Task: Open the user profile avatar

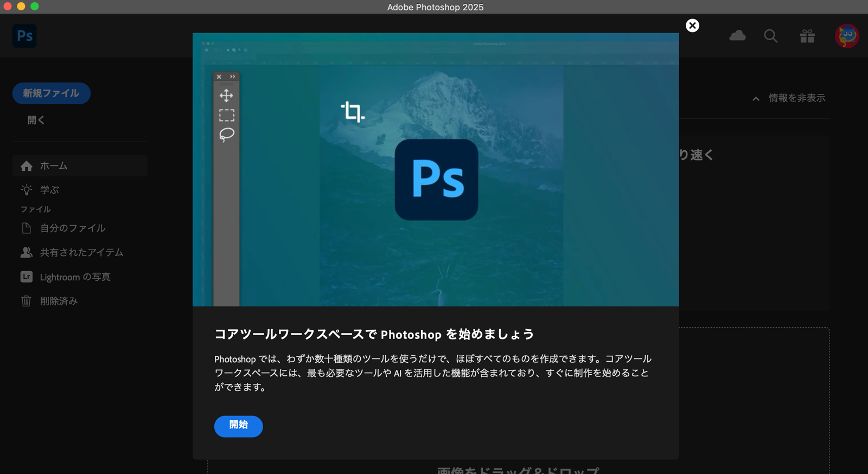Action: pyautogui.click(x=846, y=36)
